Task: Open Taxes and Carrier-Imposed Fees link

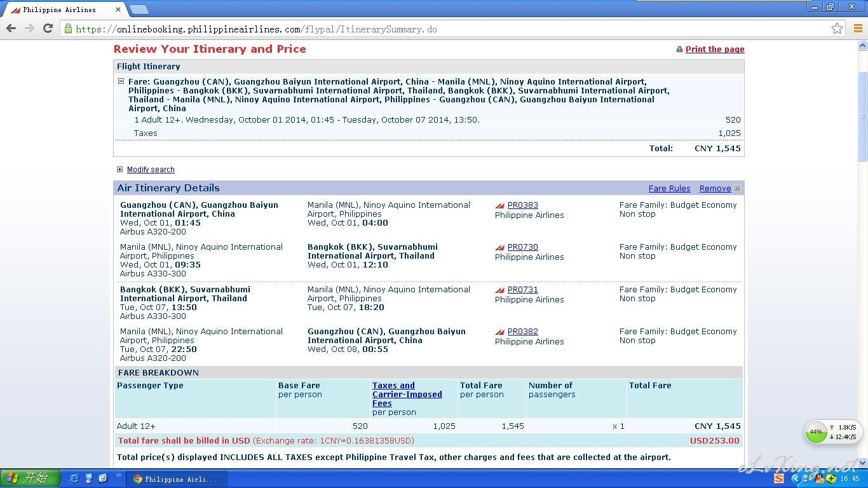Action: click(407, 395)
